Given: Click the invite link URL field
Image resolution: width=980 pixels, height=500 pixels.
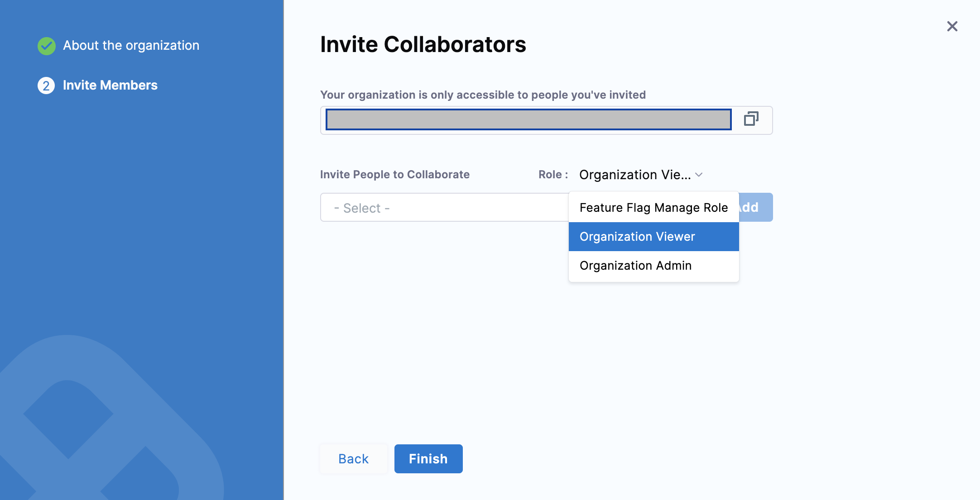Looking at the screenshot, I should pos(528,119).
